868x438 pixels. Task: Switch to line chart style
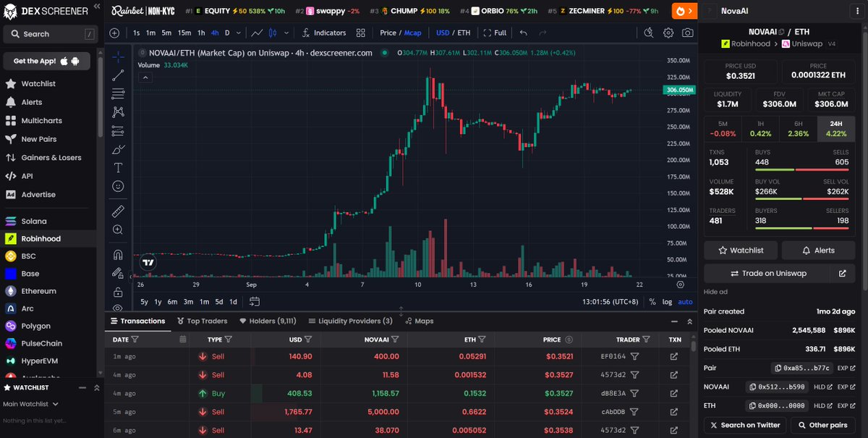tap(256, 33)
